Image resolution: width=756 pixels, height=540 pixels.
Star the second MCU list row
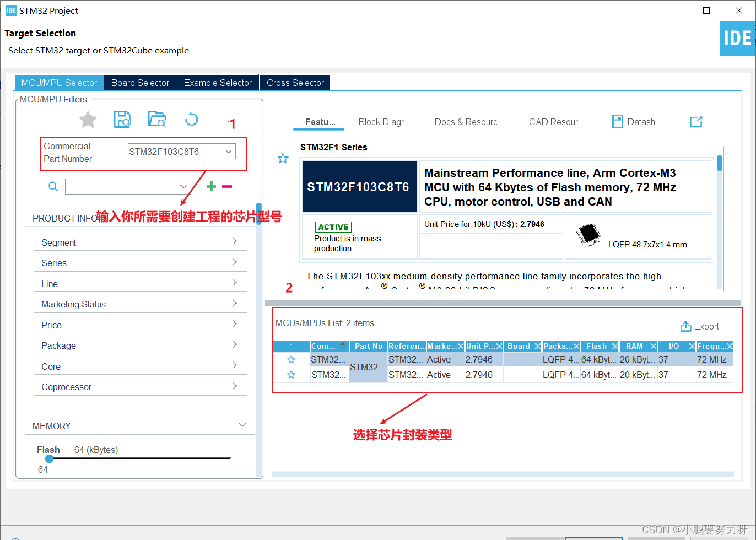tap(291, 375)
